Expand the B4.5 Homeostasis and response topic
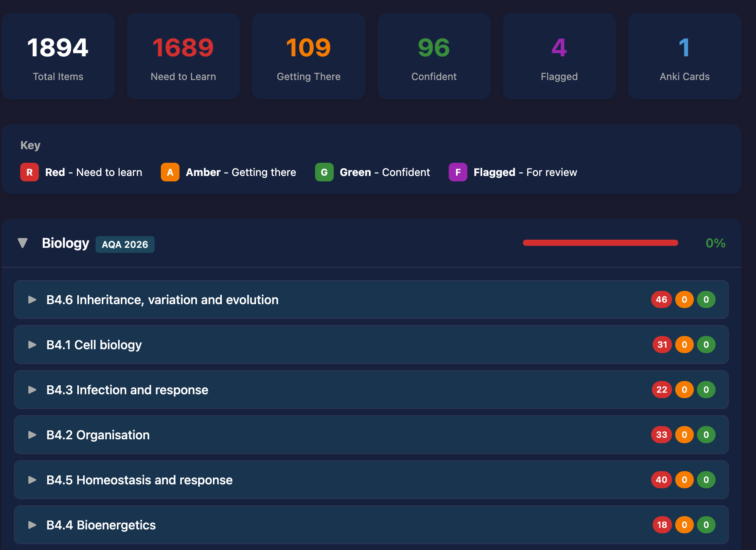756x550 pixels. (x=32, y=480)
